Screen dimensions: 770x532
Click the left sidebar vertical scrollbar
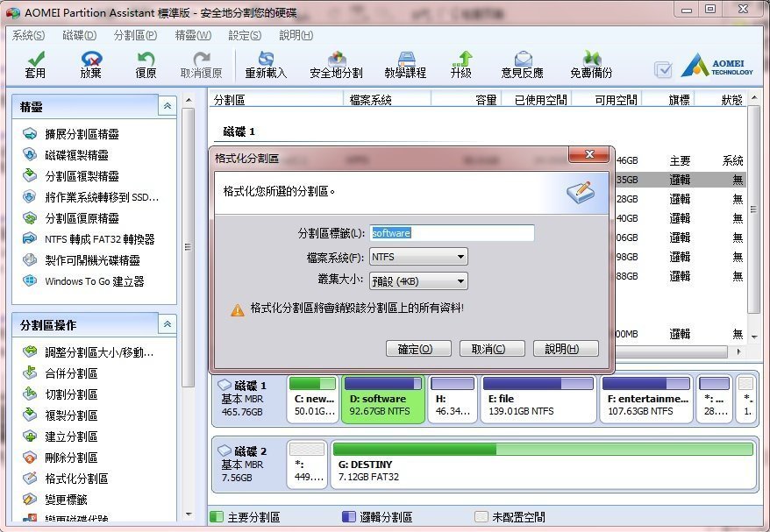(188, 247)
